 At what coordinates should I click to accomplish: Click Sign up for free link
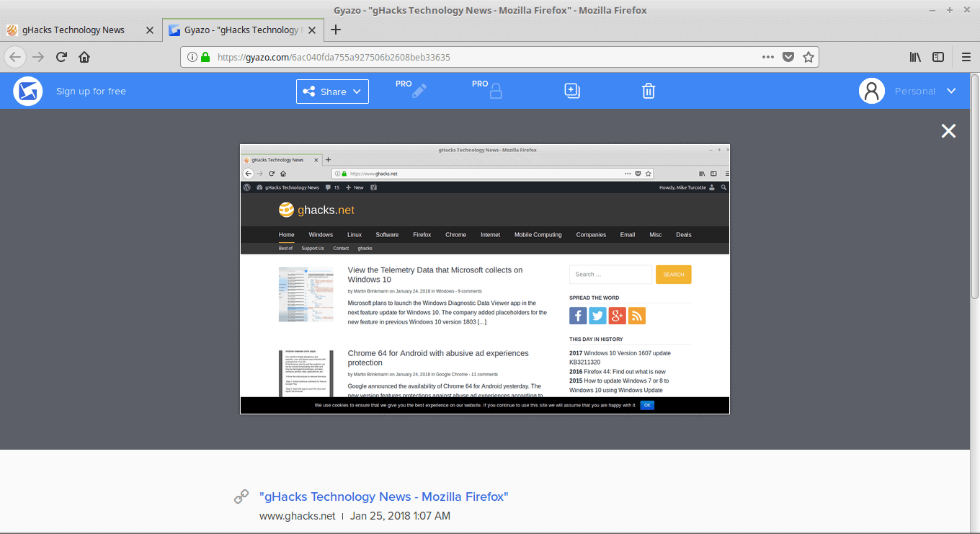pyautogui.click(x=91, y=92)
